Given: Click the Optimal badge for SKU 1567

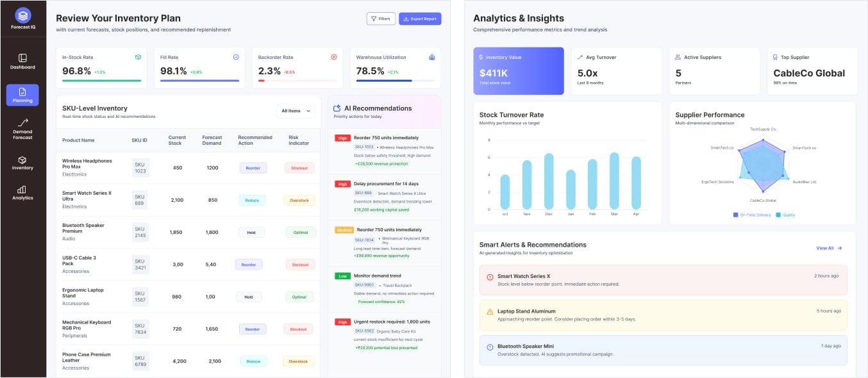Looking at the screenshot, I should (x=299, y=297).
